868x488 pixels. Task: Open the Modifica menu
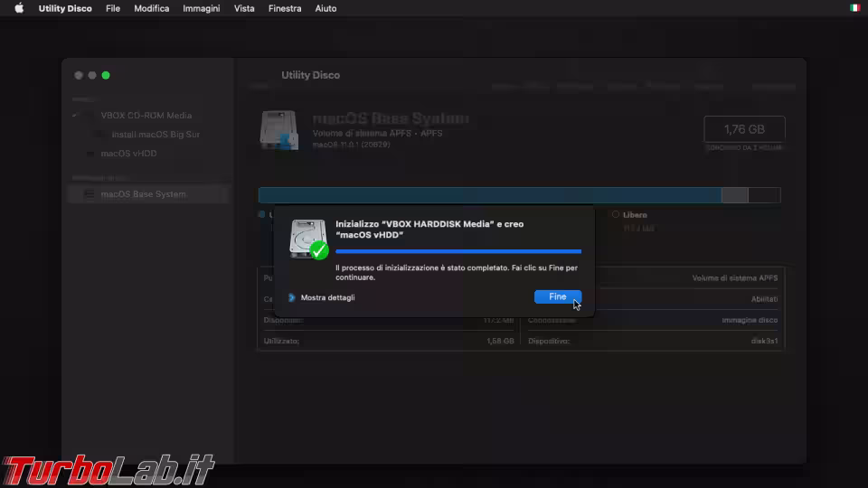click(x=152, y=8)
